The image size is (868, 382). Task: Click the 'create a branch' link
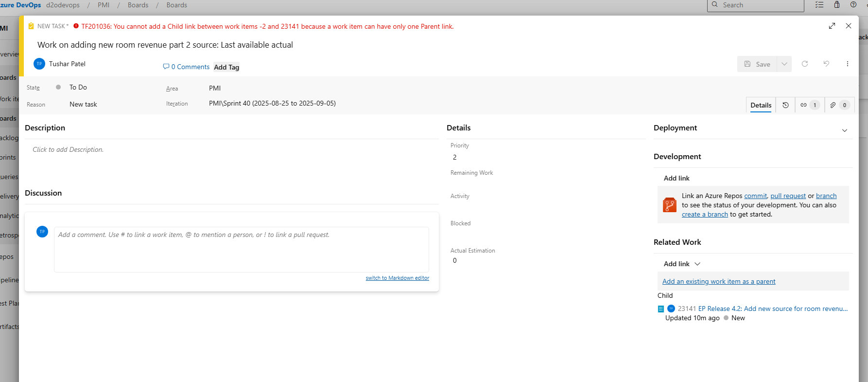[x=705, y=214]
